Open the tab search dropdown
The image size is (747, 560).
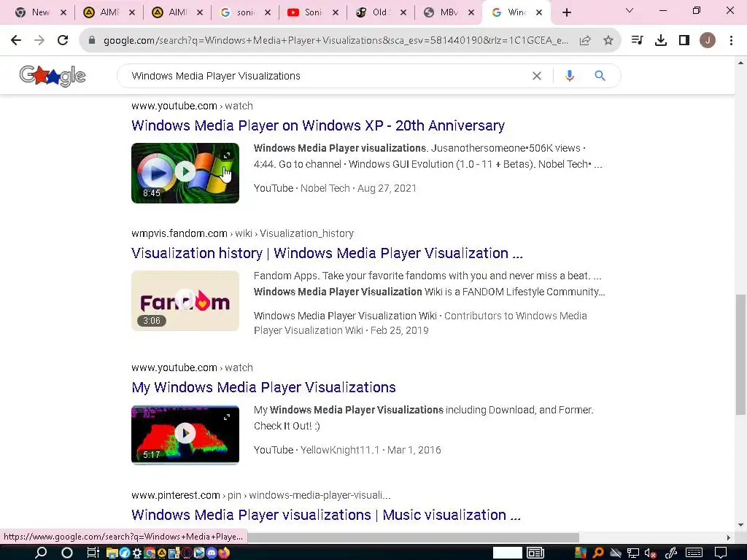630,10
